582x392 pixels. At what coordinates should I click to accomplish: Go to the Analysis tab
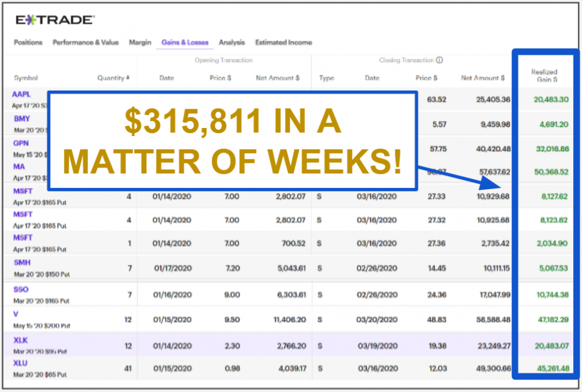click(232, 42)
